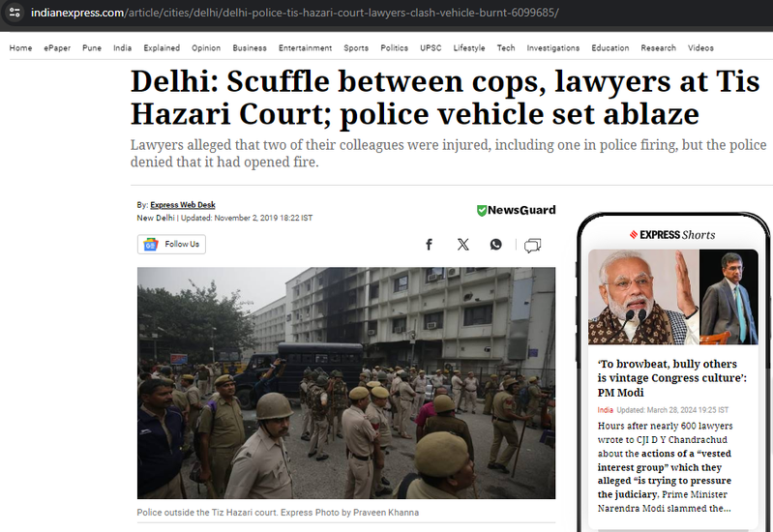Click the indianexpress.com URL address field
The height and width of the screenshot is (532, 773).
click(x=294, y=13)
